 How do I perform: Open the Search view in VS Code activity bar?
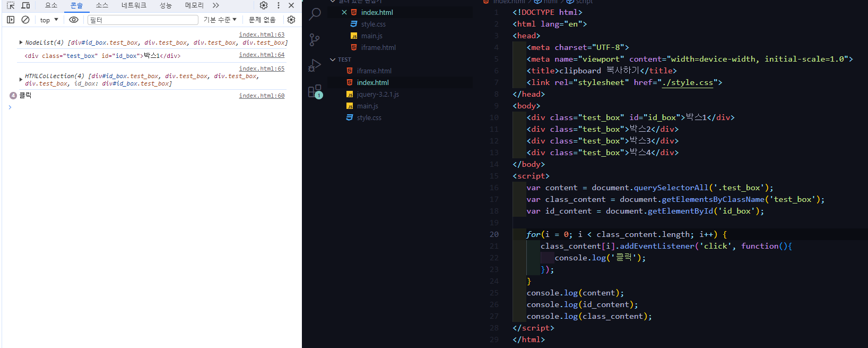(x=315, y=14)
